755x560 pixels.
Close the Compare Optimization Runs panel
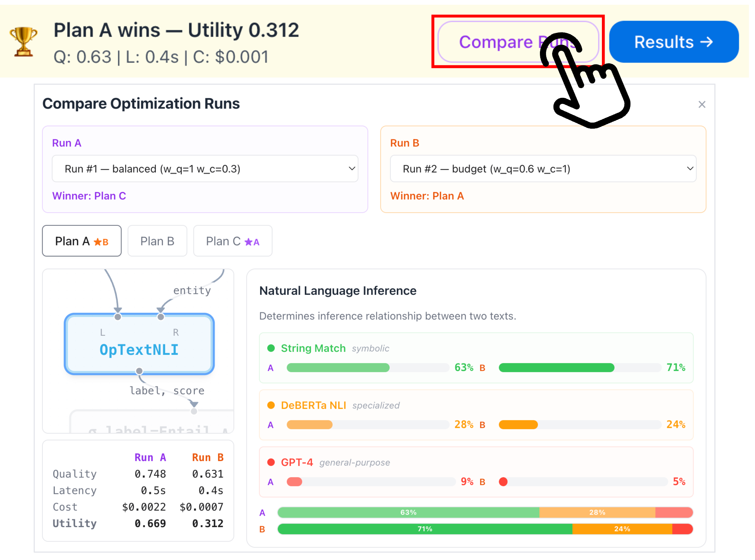tap(701, 104)
